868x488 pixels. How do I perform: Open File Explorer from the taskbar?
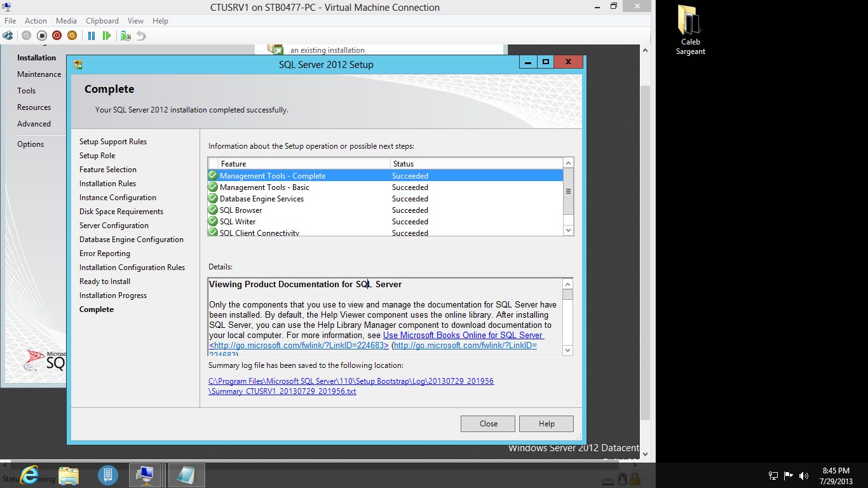(69, 475)
